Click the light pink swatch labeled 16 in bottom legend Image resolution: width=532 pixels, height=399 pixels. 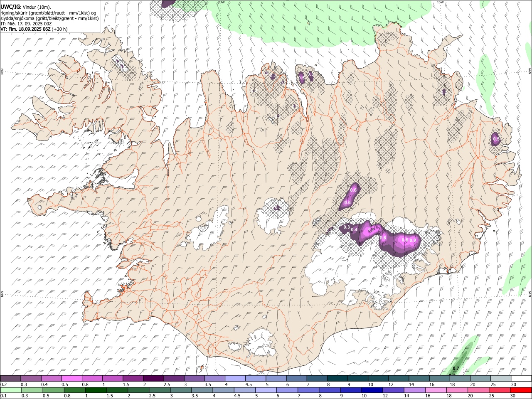coord(436,390)
